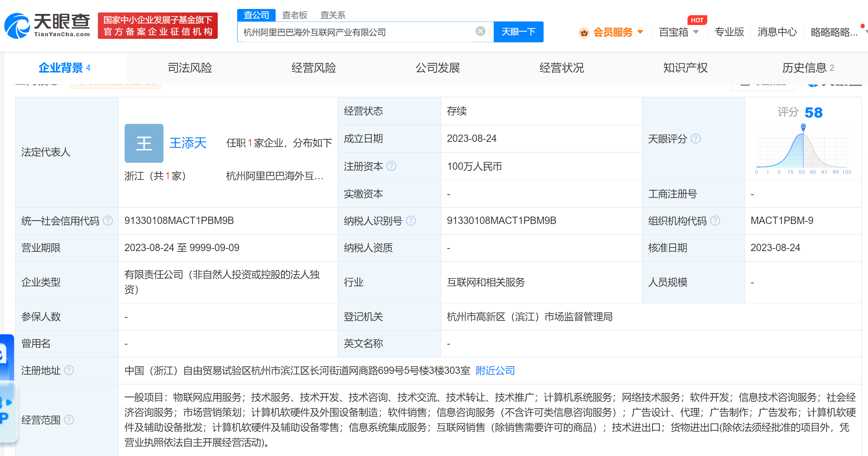Switch to the 经营状况 tab
The height and width of the screenshot is (456, 868).
click(x=562, y=68)
